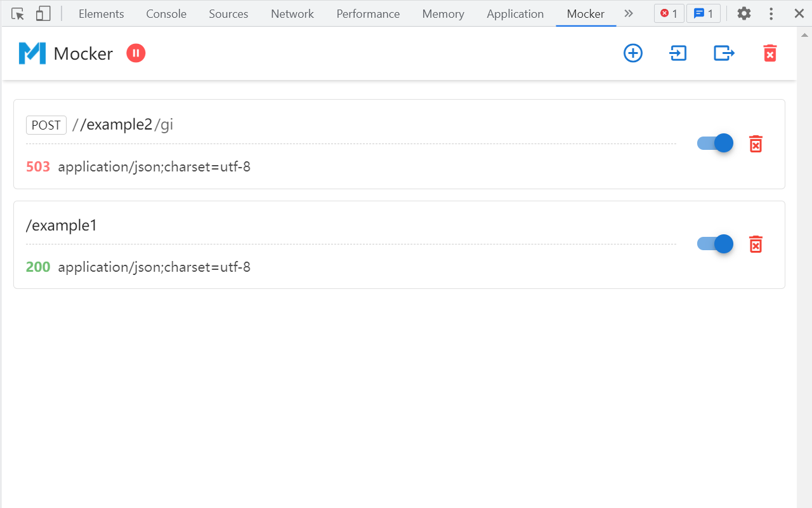The height and width of the screenshot is (508, 812).
Task: Click the 503 status code
Action: (38, 167)
